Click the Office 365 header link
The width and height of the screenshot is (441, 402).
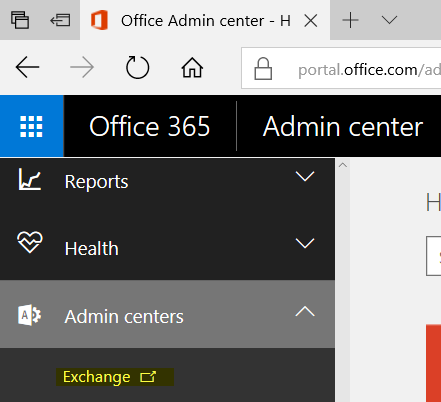click(150, 126)
